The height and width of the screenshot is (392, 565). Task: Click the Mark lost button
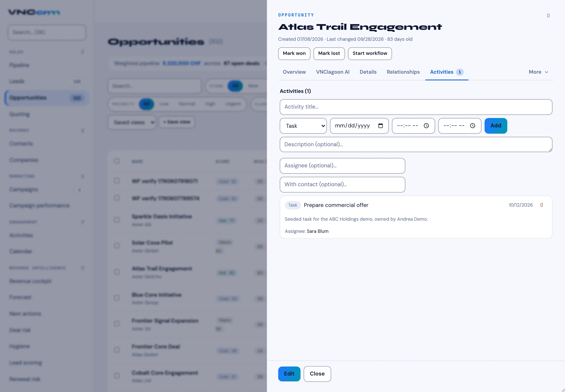[x=329, y=54]
